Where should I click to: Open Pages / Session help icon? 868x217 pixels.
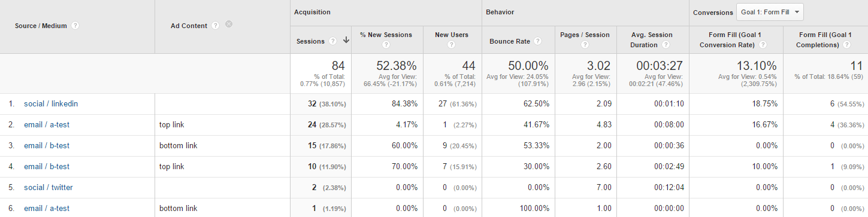585,45
